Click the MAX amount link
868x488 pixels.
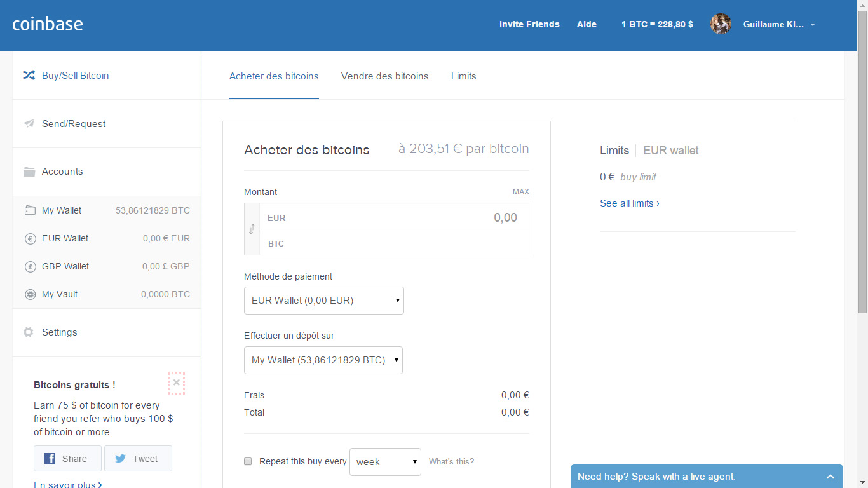click(521, 192)
